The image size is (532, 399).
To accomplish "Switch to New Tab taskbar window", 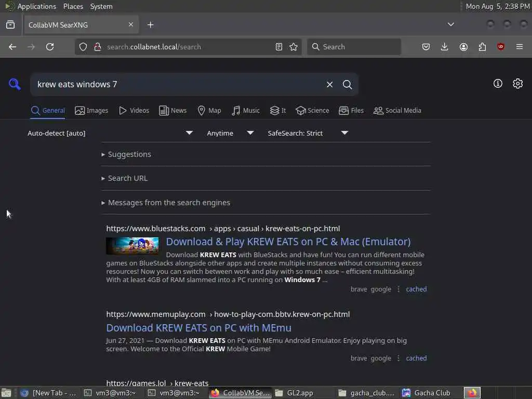I will pos(48,393).
